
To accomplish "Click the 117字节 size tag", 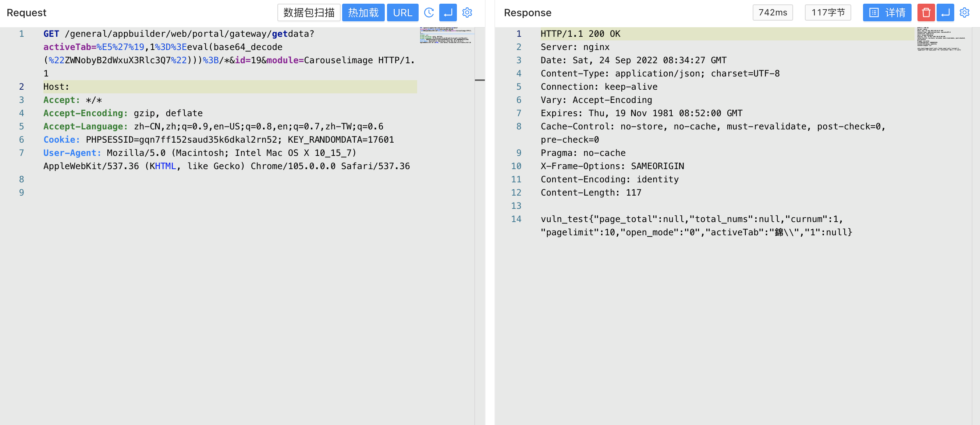I will click(828, 12).
